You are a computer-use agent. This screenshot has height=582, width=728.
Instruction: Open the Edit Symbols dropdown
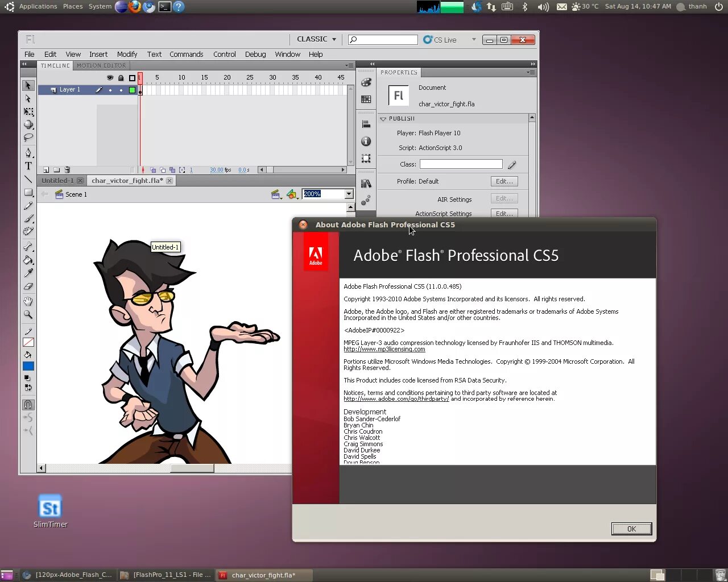coord(292,194)
